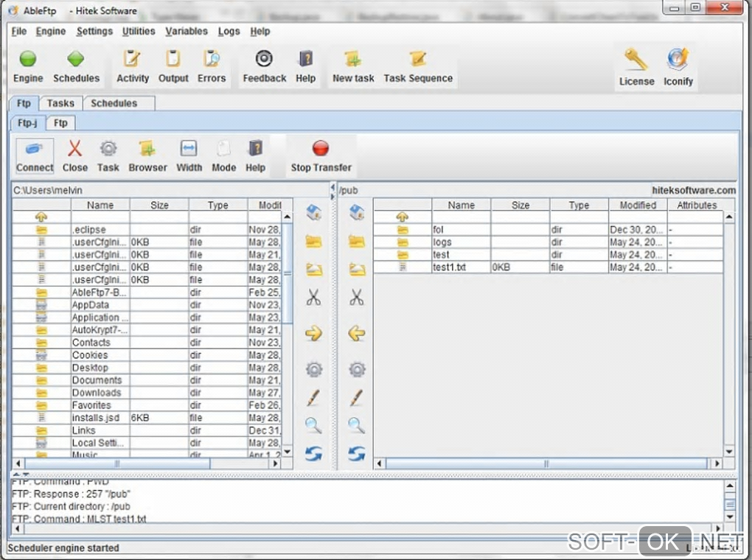Click the green Engine toolbar icon
Image resolution: width=752 pixels, height=560 pixels.
(28, 59)
